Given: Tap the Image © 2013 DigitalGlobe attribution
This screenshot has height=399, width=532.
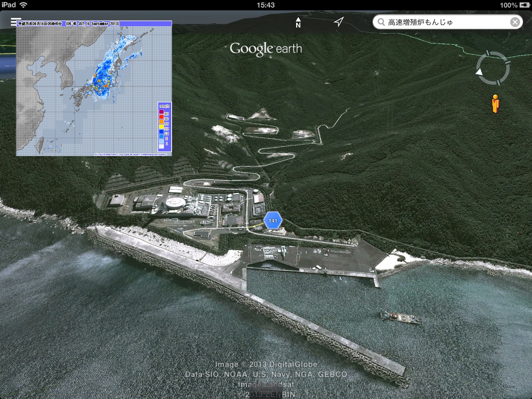Looking at the screenshot, I should [266, 364].
